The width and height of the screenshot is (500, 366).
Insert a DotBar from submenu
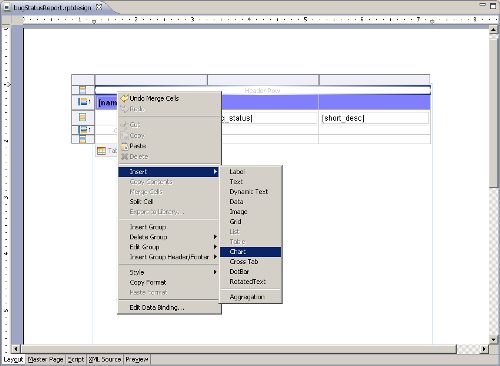[250, 272]
